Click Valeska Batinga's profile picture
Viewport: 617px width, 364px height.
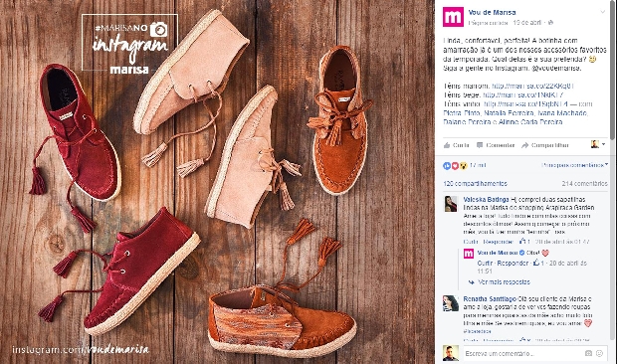point(451,204)
